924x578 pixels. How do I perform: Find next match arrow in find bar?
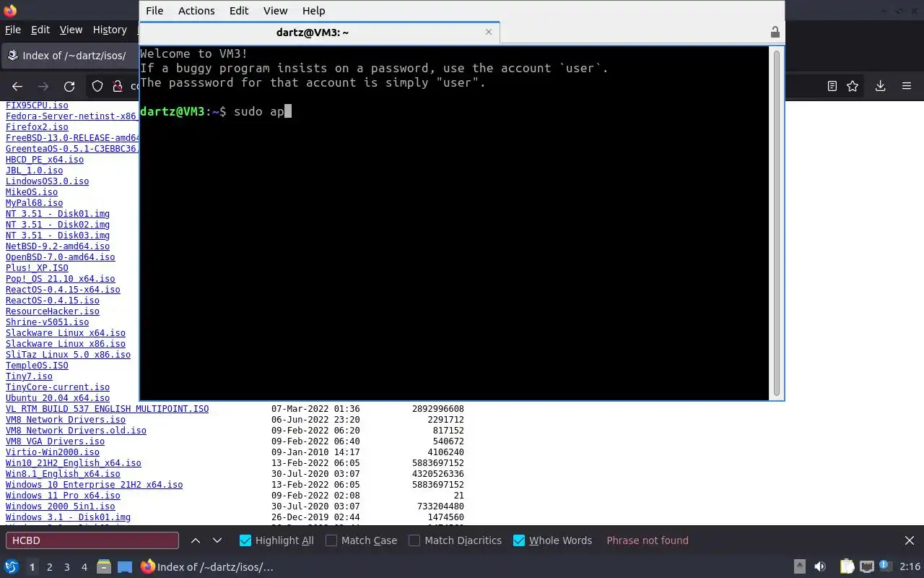[x=217, y=540]
